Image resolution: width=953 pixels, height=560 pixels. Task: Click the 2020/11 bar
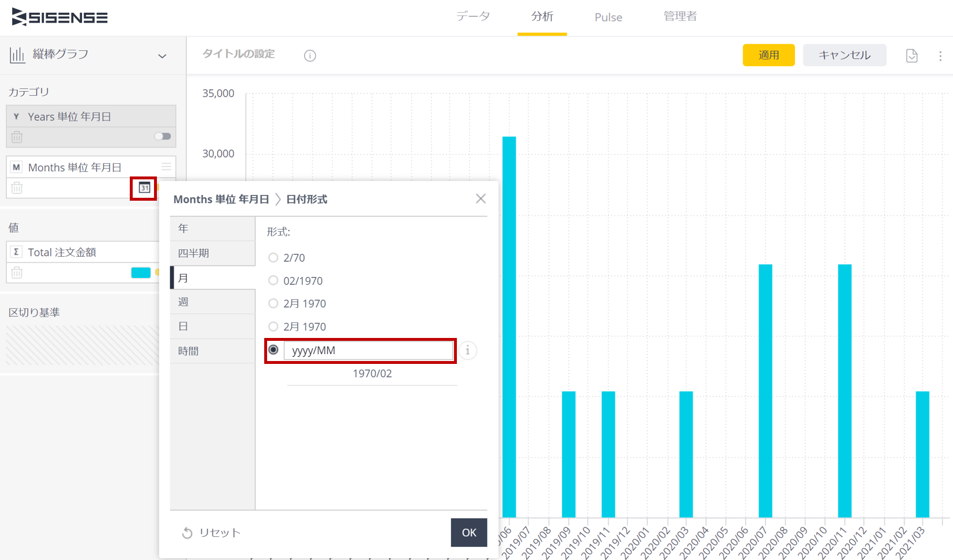pyautogui.click(x=845, y=391)
